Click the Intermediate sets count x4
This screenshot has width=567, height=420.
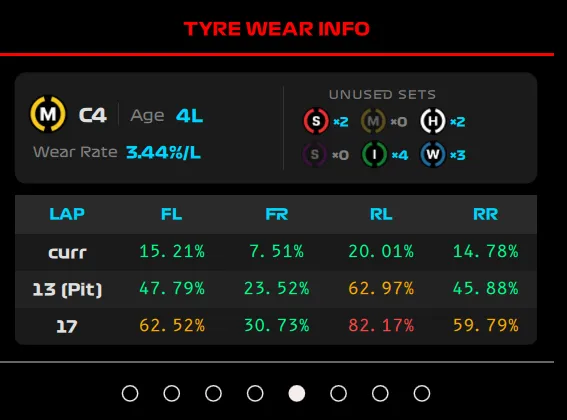(x=400, y=156)
